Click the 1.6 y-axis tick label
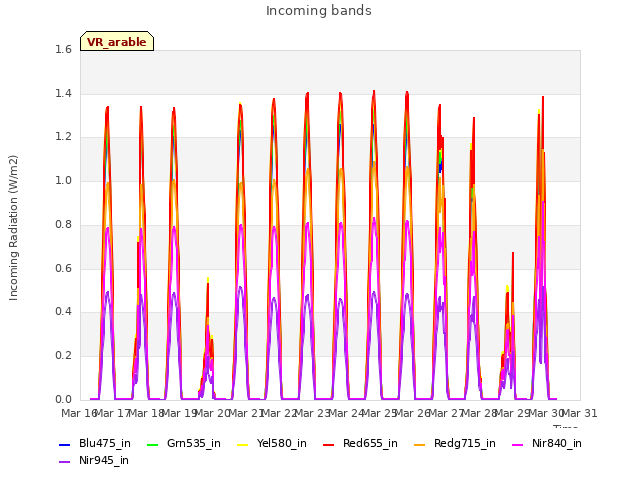This screenshot has height=480, width=640. click(63, 49)
